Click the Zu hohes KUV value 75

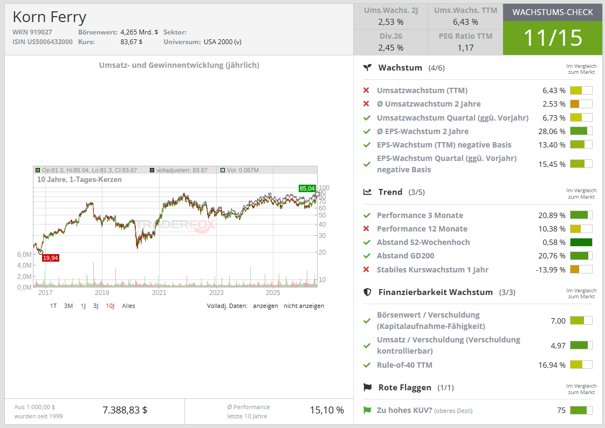coord(561,410)
